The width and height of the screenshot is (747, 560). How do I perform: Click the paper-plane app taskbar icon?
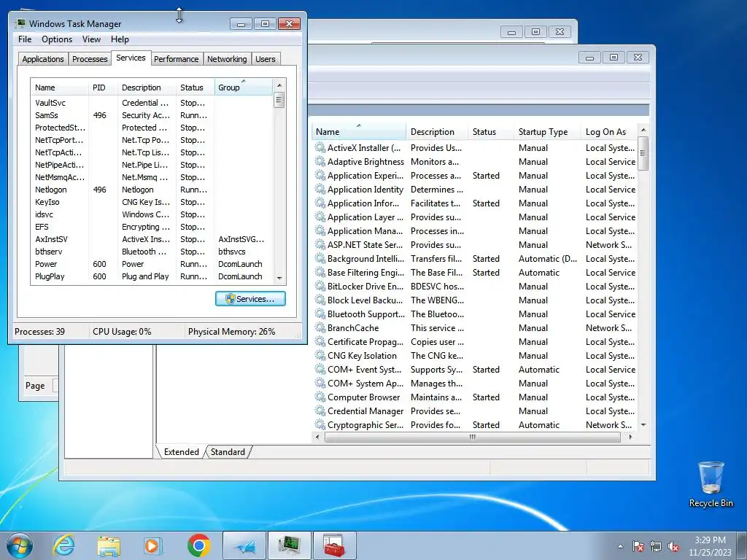point(244,545)
